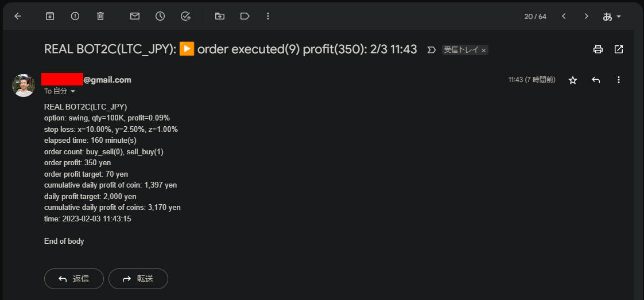Viewport: 644px width, 300px height.
Task: Open the labels icon
Action: click(245, 16)
